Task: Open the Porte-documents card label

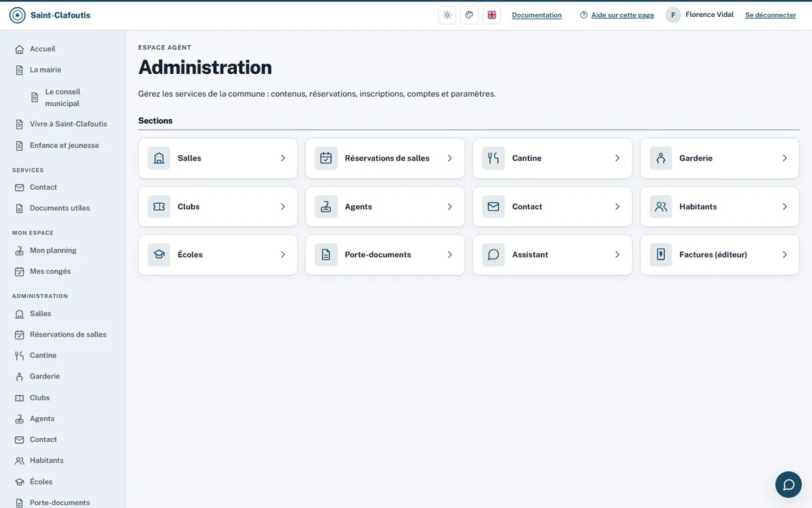Action: tap(378, 255)
